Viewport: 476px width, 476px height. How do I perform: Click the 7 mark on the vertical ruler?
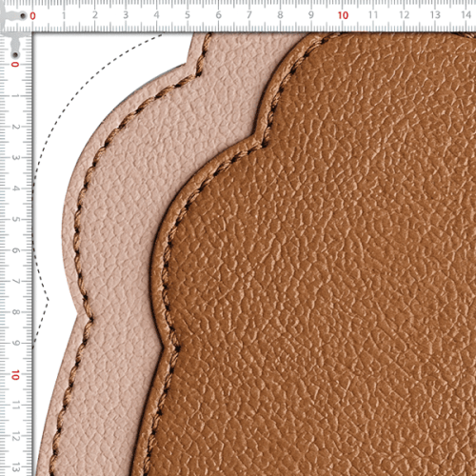click(x=15, y=282)
